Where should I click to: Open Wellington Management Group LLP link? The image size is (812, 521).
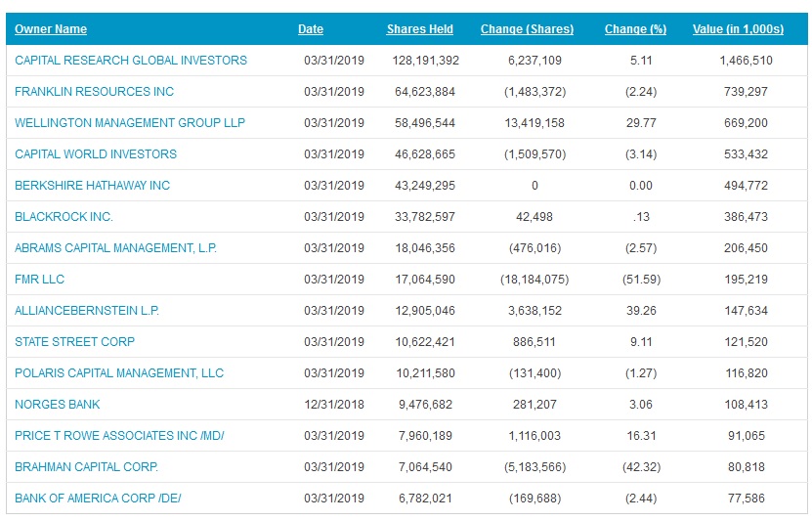click(x=130, y=123)
